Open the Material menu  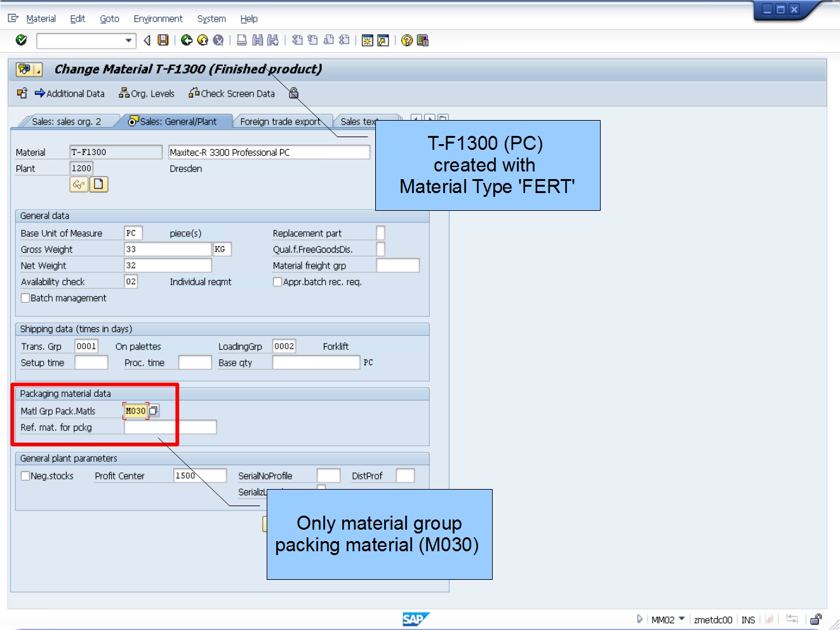pyautogui.click(x=41, y=19)
